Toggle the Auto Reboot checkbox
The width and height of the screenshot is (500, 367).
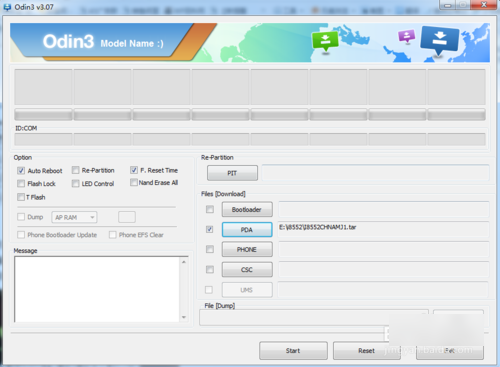point(21,171)
